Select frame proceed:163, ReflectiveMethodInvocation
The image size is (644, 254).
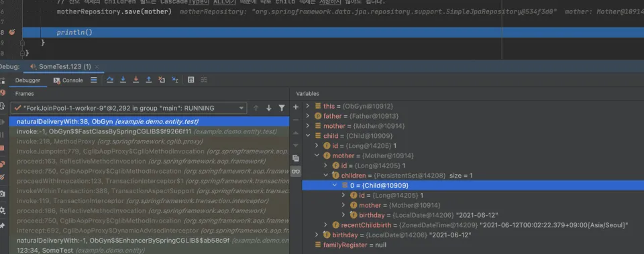149,162
